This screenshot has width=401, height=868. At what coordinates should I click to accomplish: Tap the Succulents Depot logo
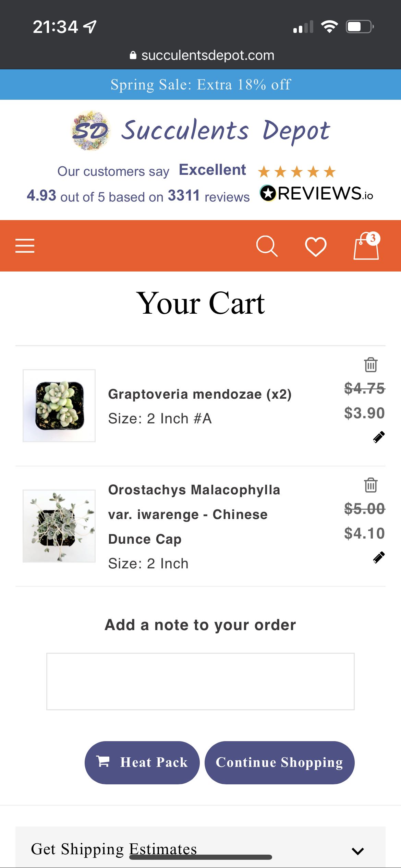tap(200, 131)
